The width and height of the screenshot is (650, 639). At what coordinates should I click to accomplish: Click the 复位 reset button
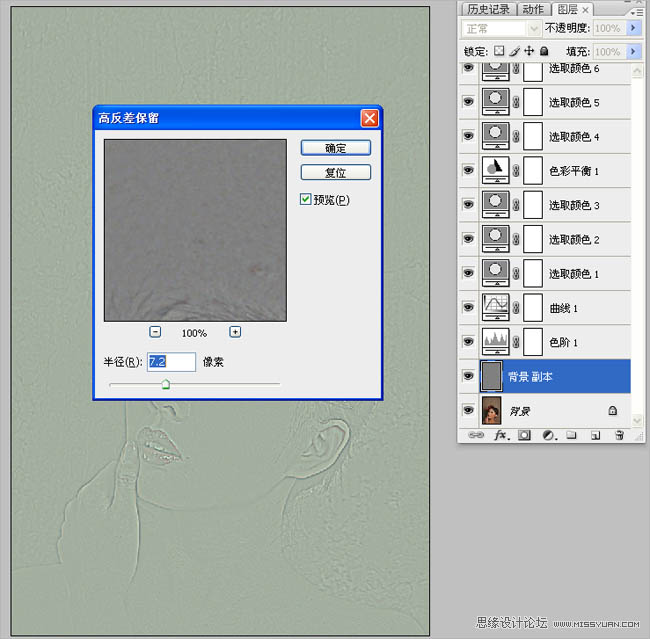click(x=336, y=173)
